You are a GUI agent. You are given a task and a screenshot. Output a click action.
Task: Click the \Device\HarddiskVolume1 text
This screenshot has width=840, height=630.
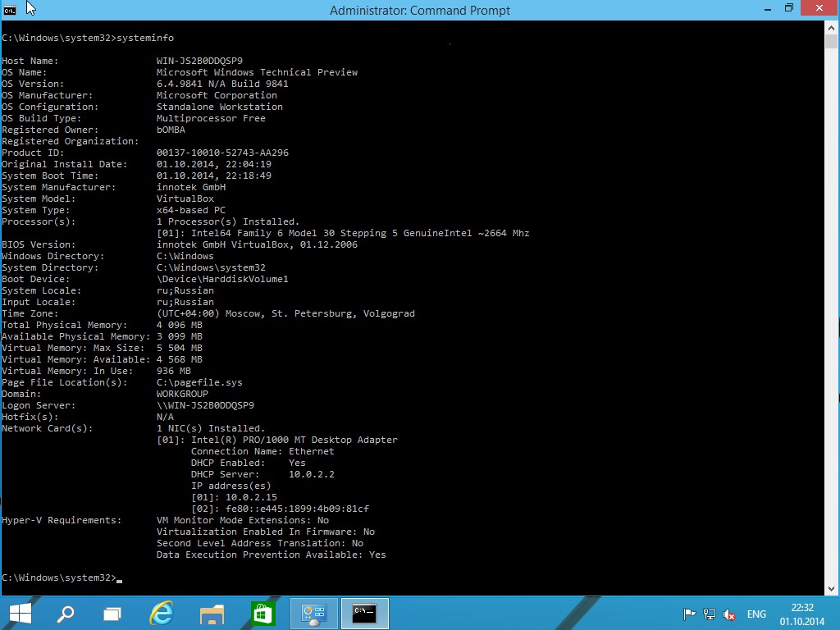click(222, 279)
